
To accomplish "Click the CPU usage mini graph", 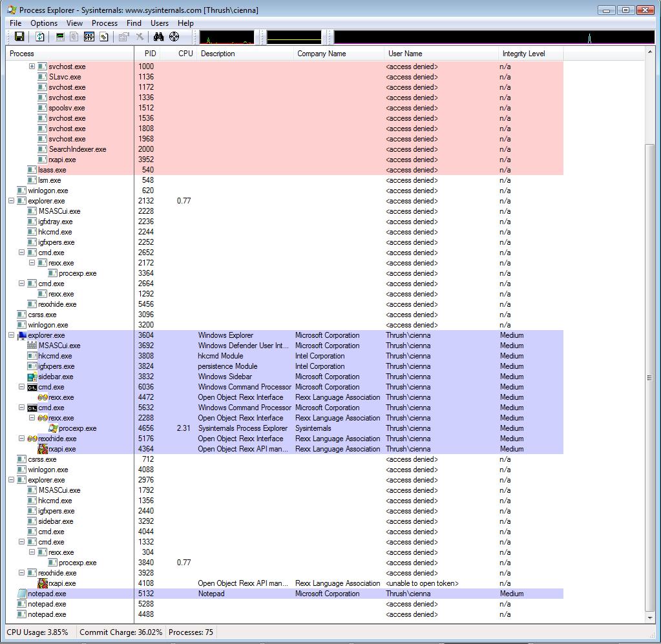I will (x=227, y=37).
